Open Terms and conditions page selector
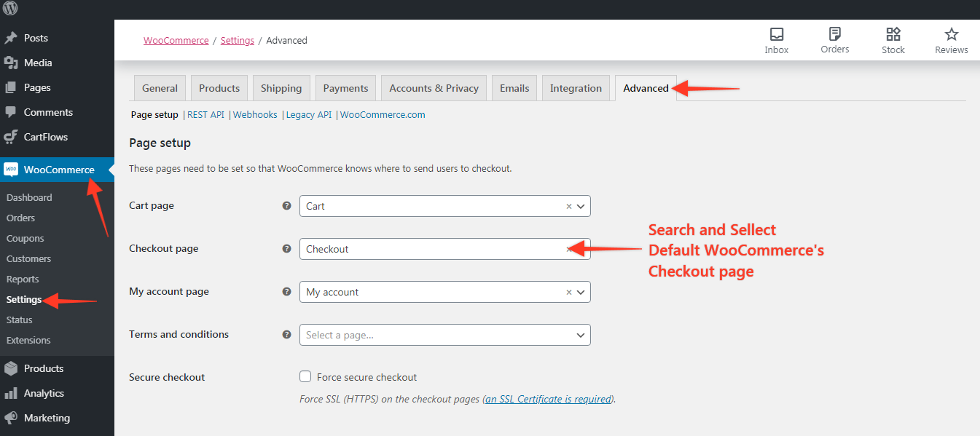 click(444, 335)
